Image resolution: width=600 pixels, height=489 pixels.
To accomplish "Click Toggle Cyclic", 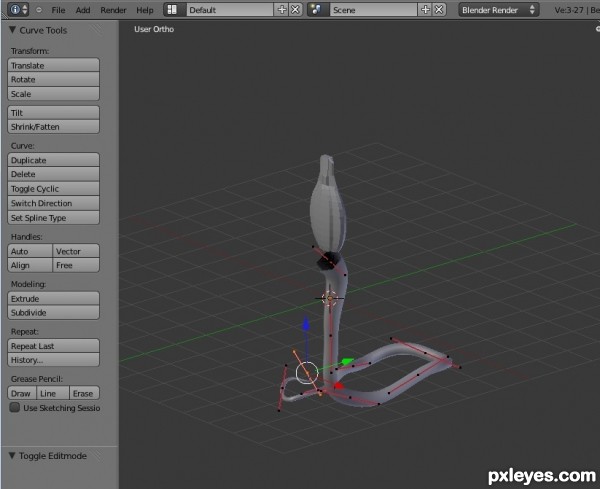I will [53, 189].
